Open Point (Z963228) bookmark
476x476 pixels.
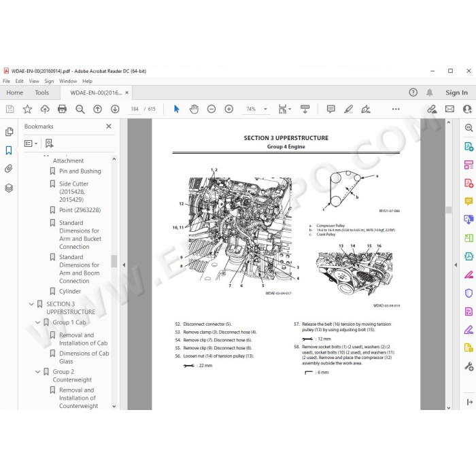click(x=80, y=210)
